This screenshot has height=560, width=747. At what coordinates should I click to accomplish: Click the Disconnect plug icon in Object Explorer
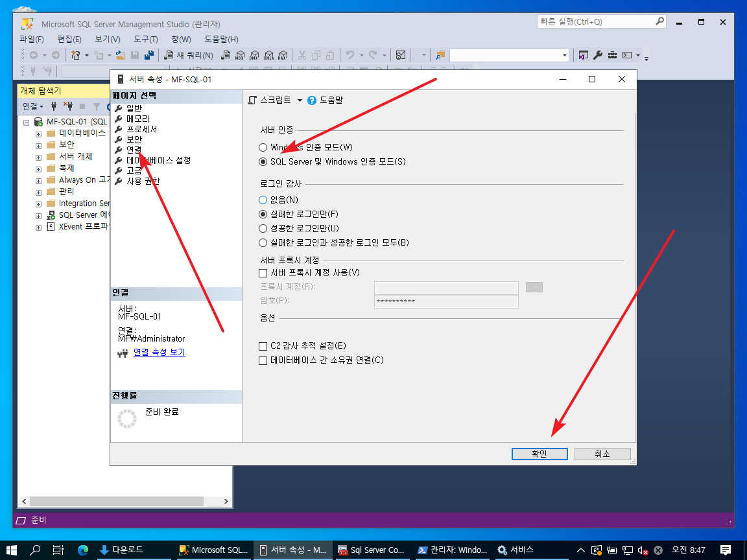click(68, 106)
